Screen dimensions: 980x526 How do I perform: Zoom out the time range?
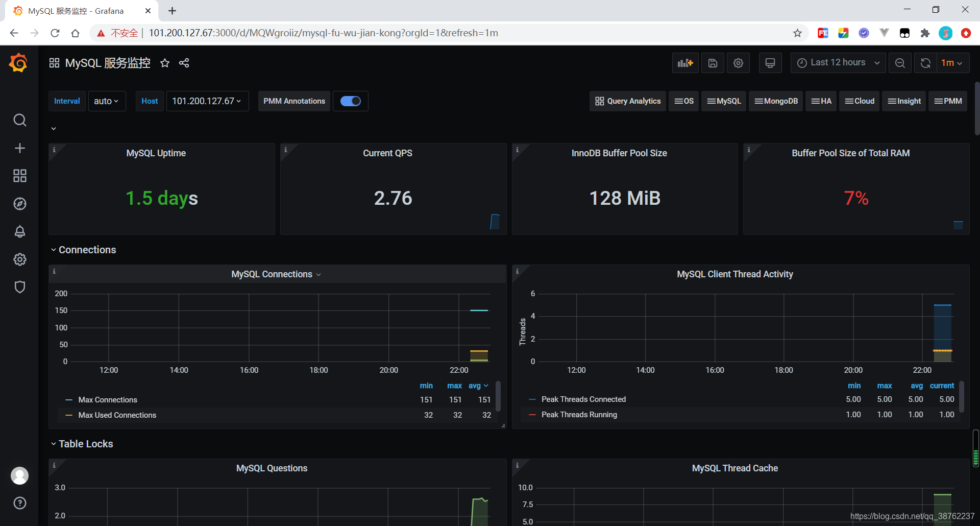coord(900,63)
